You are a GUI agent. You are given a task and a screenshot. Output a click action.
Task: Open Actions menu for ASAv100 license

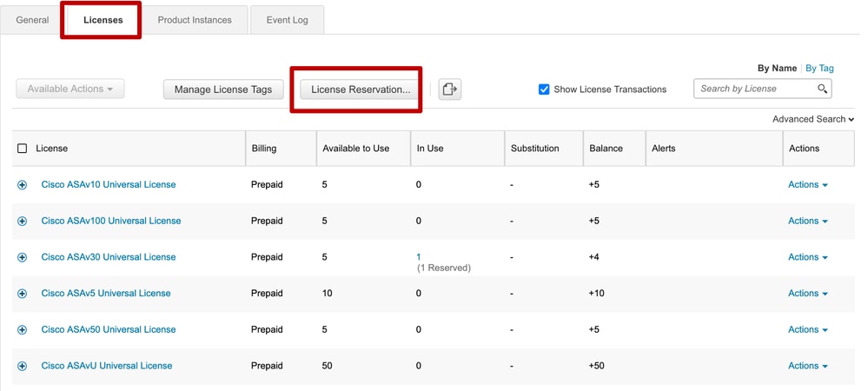pos(808,221)
